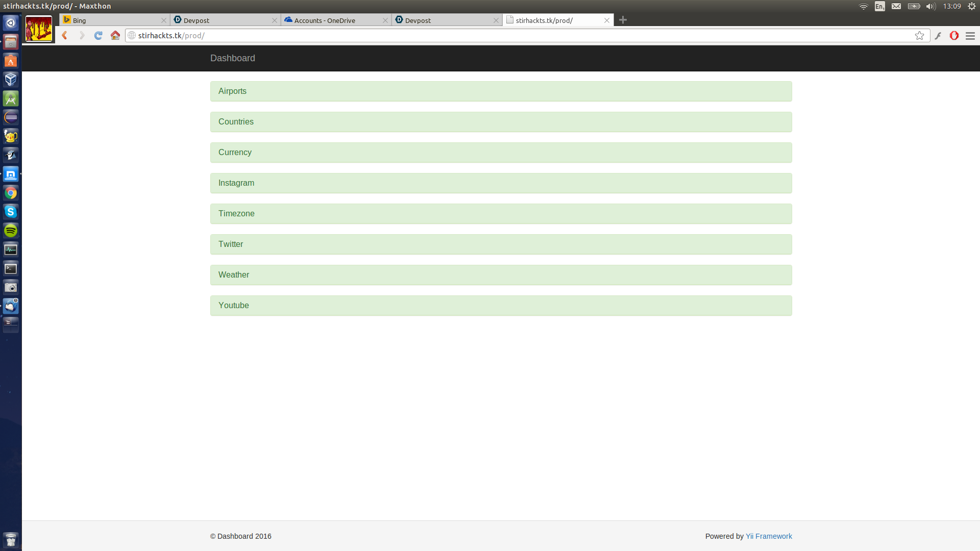Open a new tab with plus
The height and width of the screenshot is (551, 980).
(x=623, y=20)
